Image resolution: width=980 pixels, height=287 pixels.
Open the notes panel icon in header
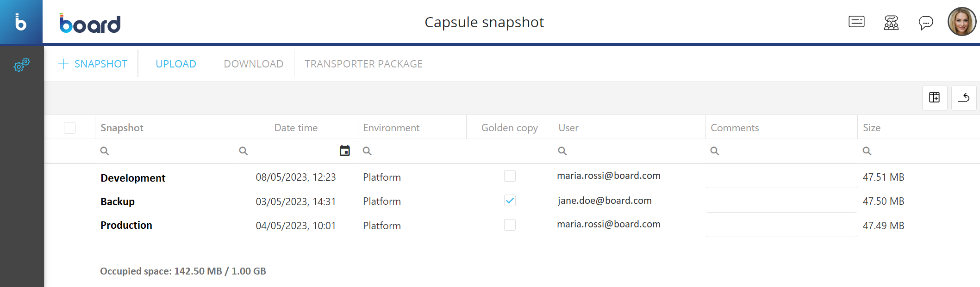tap(856, 22)
